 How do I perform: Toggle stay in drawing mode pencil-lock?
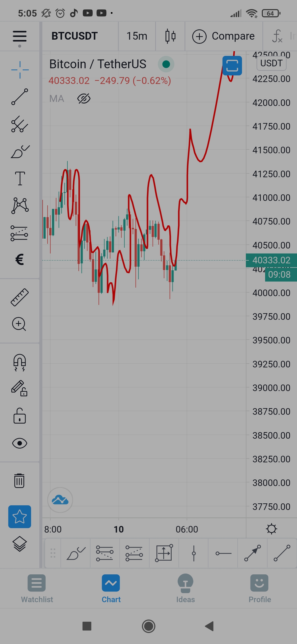coord(19,388)
